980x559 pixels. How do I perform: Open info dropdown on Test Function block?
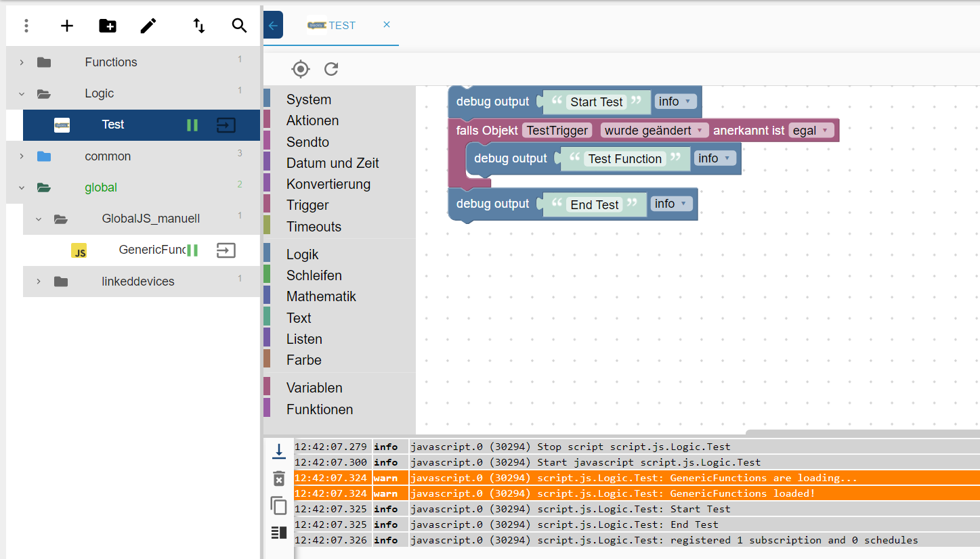[715, 158]
